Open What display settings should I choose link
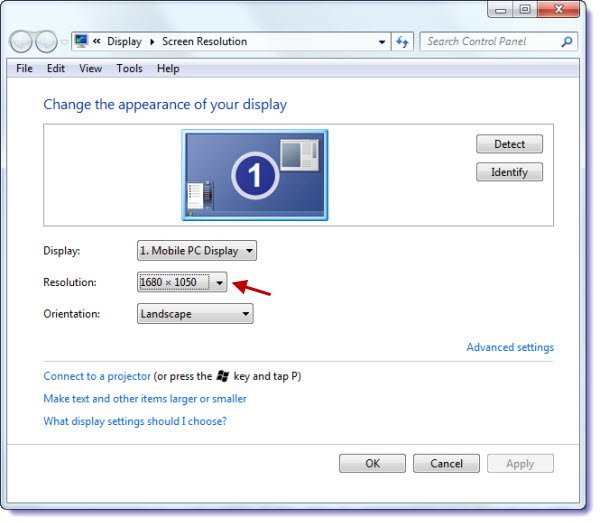Image resolution: width=600 pixels, height=523 pixels. (x=135, y=421)
